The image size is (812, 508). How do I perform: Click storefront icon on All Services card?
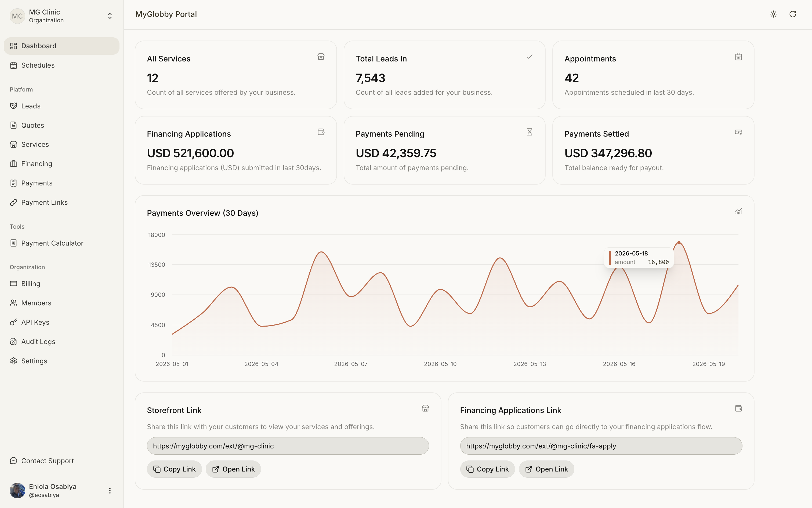pos(321,57)
